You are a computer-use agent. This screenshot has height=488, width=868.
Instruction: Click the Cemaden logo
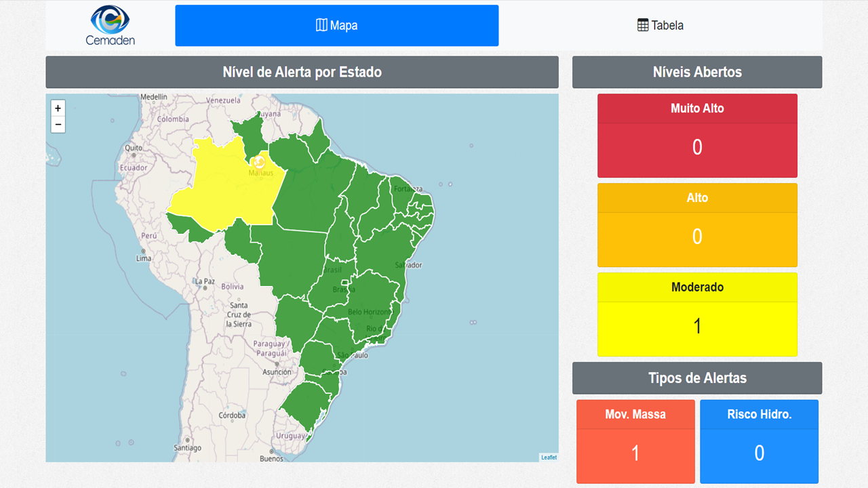click(110, 26)
